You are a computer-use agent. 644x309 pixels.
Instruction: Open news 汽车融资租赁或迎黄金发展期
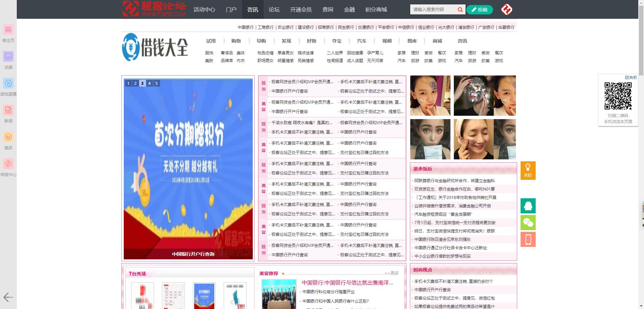pos(443,214)
